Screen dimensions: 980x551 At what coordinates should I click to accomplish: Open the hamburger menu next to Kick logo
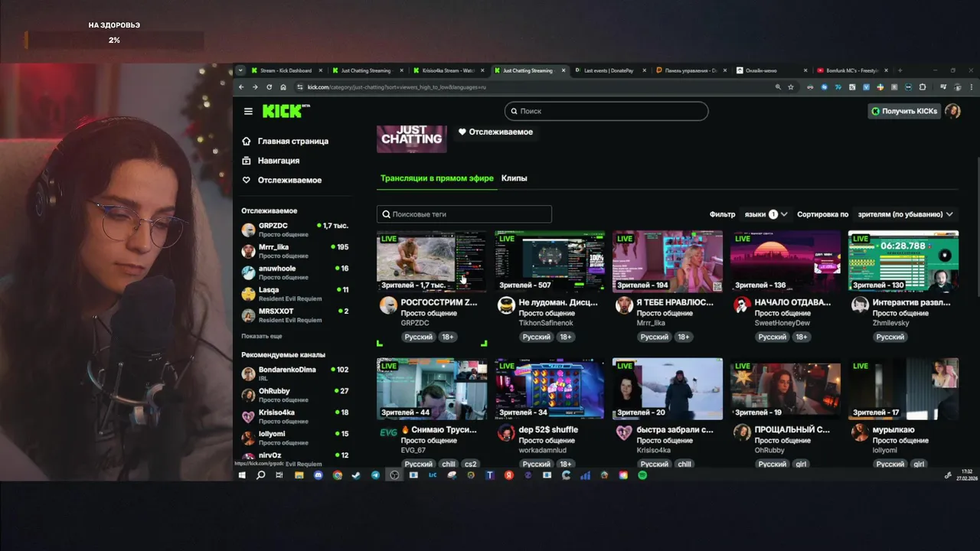click(x=248, y=112)
